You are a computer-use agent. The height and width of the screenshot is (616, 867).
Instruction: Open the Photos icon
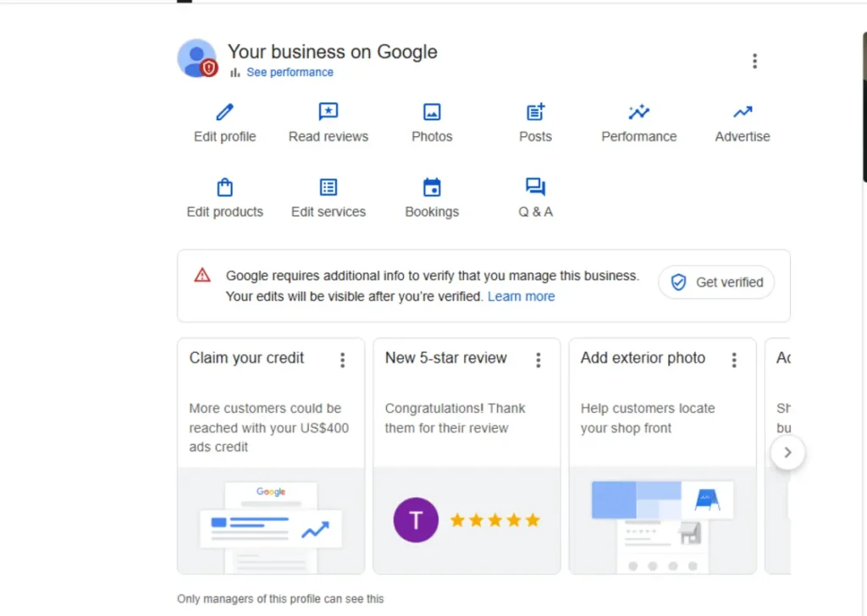point(432,113)
